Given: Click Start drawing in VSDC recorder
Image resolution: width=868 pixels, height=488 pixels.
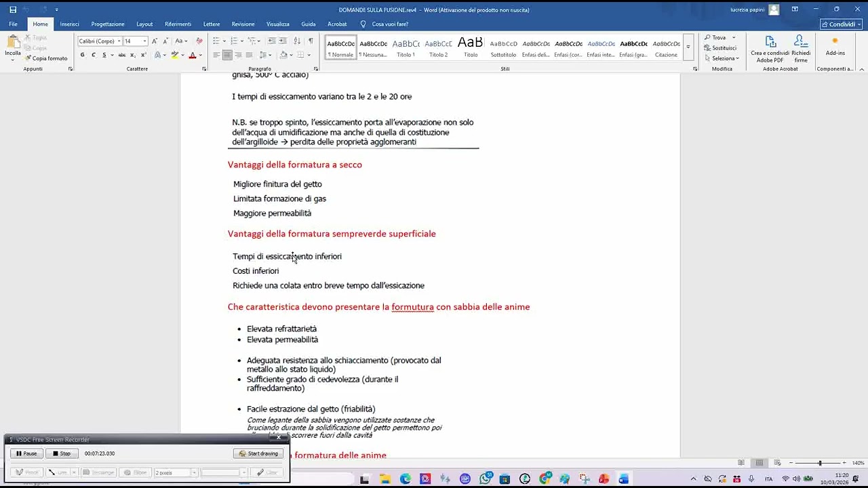Looking at the screenshot, I should tap(258, 453).
